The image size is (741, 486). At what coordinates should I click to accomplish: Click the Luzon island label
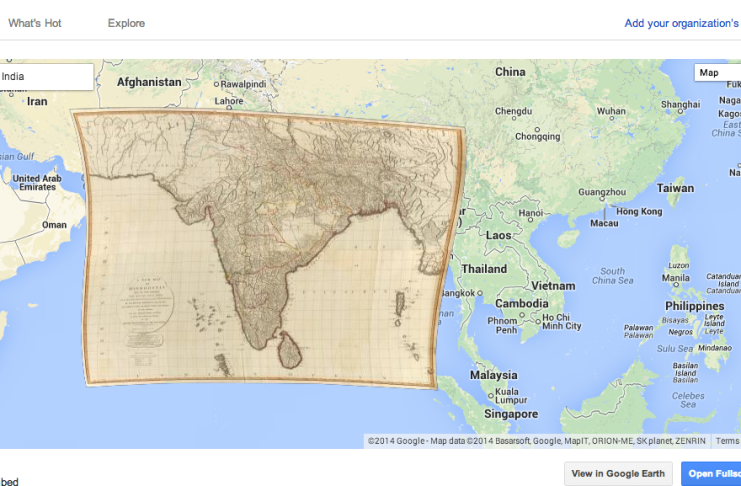coord(679,266)
